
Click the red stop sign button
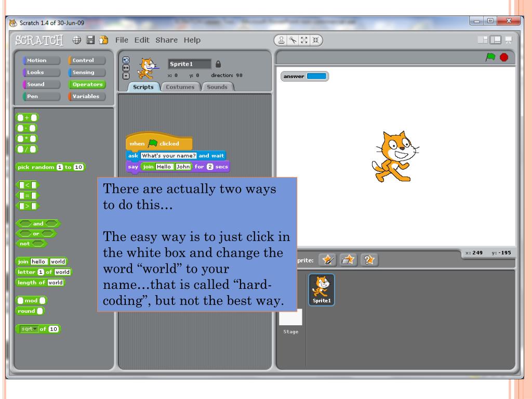pos(504,57)
